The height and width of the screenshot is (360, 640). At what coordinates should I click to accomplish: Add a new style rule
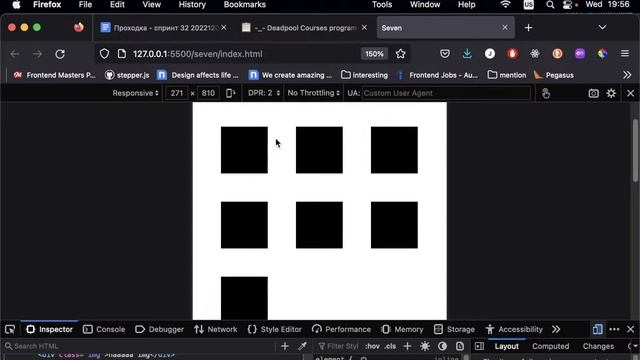click(407, 346)
